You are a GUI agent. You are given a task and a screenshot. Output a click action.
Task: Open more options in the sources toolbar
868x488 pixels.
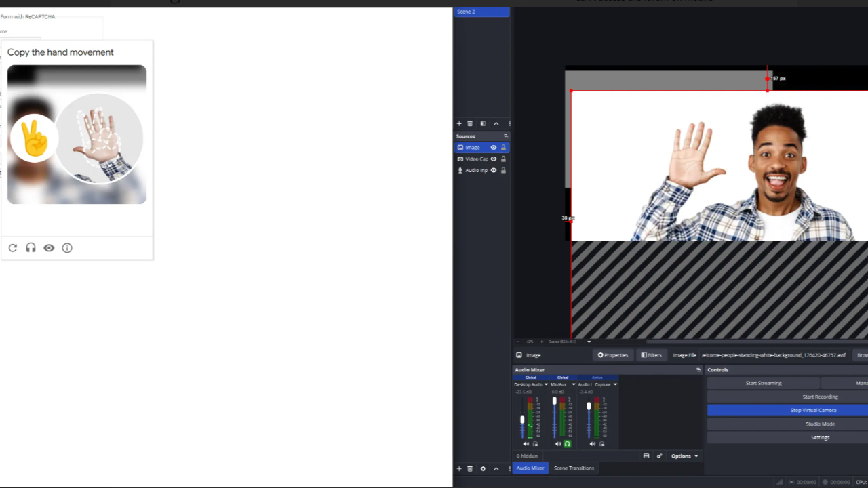pos(509,124)
